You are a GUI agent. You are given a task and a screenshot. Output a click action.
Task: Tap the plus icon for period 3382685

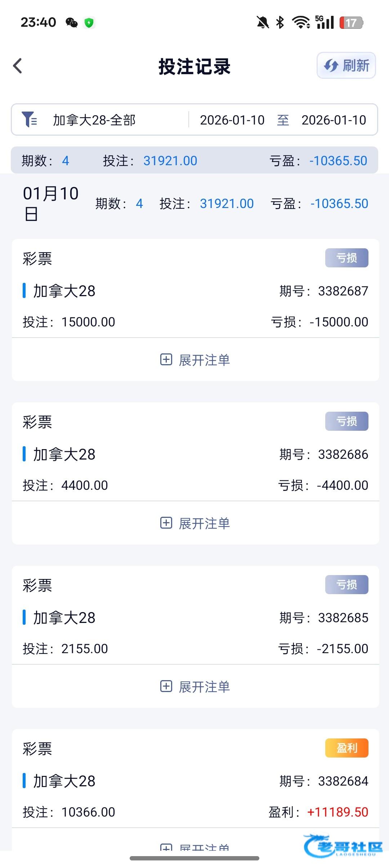pyautogui.click(x=166, y=686)
